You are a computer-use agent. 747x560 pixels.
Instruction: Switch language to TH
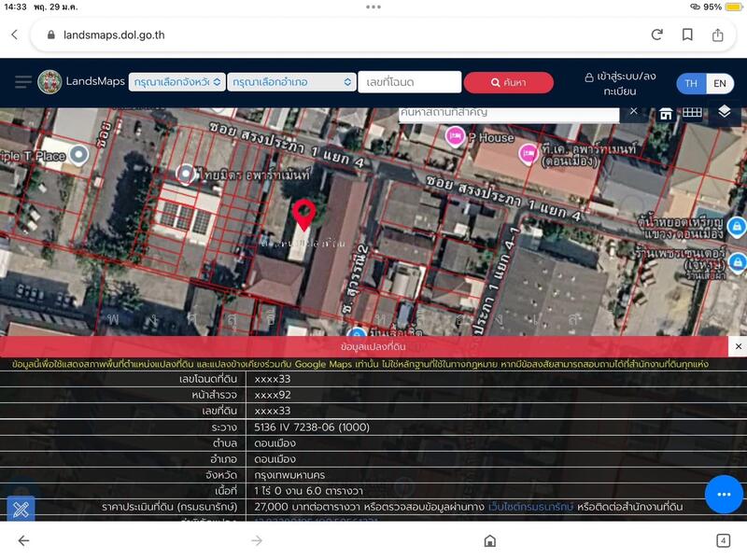point(691,83)
